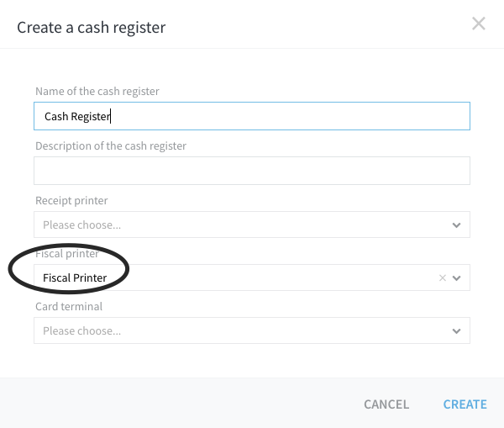This screenshot has width=504, height=428.
Task: Cancel the cash register creation
Action: [x=386, y=404]
